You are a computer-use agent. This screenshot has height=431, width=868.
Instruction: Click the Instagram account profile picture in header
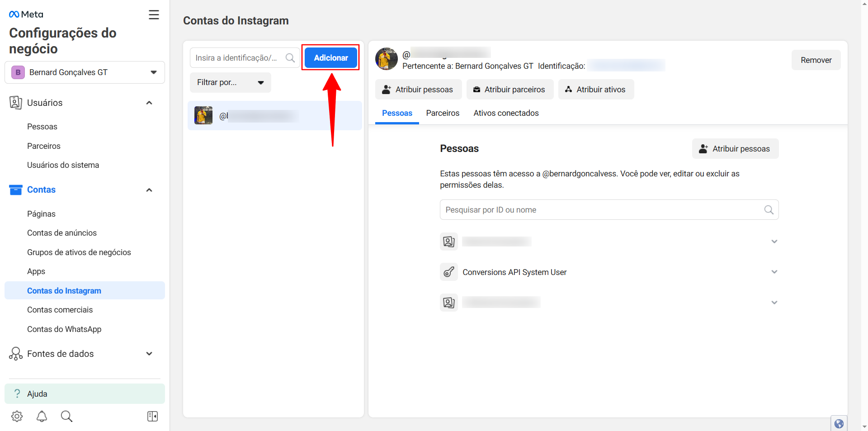click(x=387, y=59)
